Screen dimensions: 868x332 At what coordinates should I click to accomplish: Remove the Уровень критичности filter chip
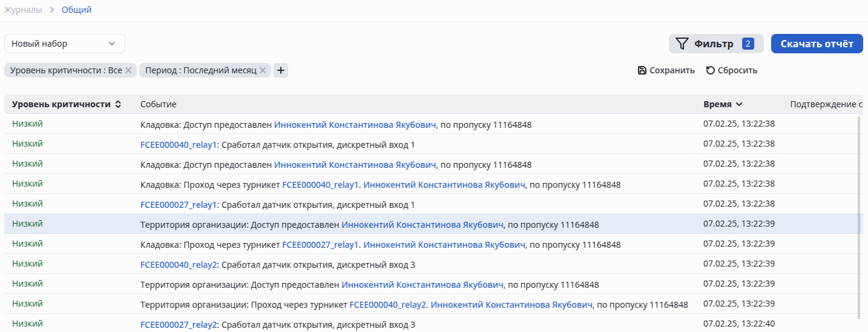click(128, 70)
